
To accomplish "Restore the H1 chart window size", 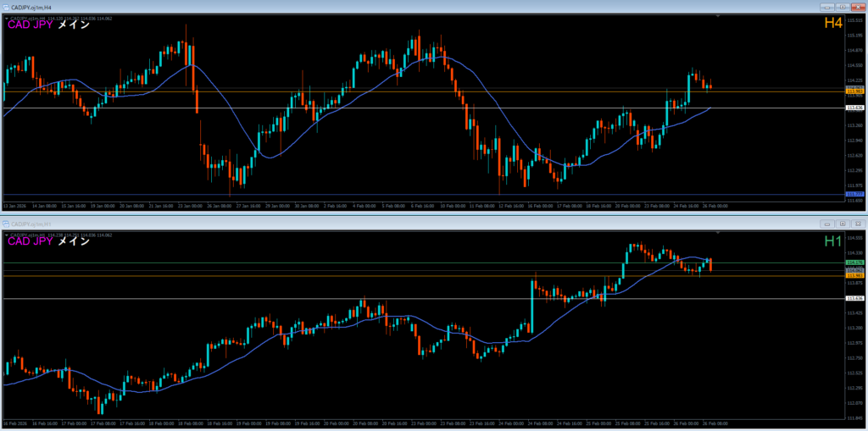I will pyautogui.click(x=843, y=224).
